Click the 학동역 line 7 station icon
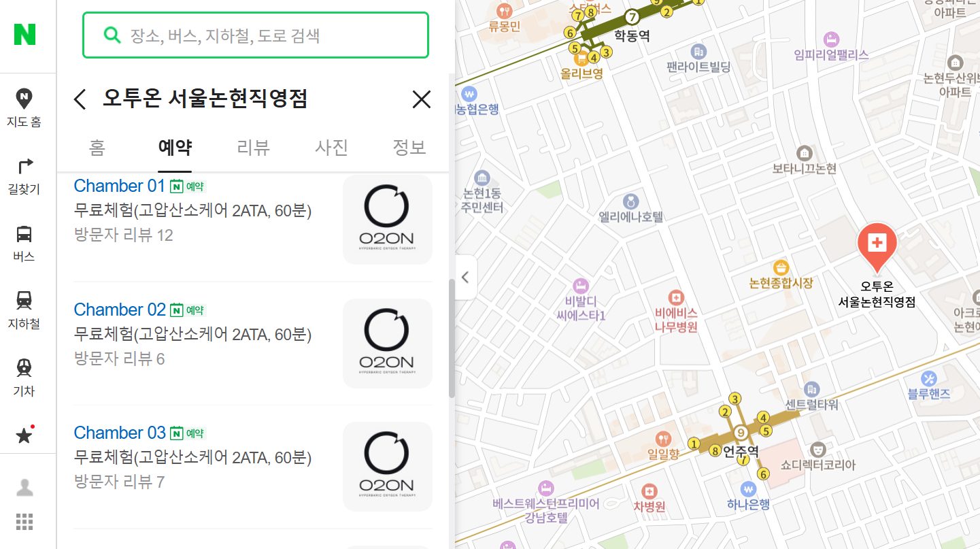 pyautogui.click(x=632, y=17)
